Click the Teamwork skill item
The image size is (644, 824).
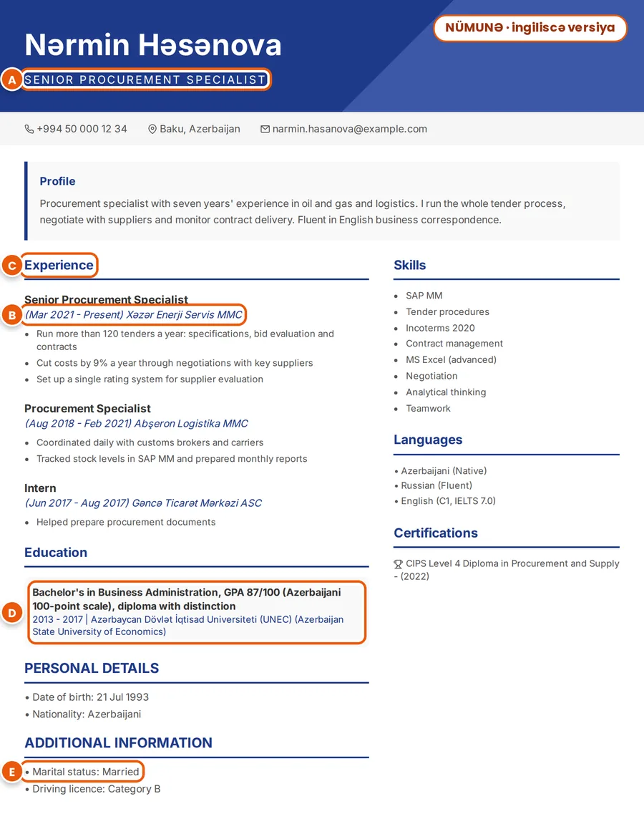428,408
